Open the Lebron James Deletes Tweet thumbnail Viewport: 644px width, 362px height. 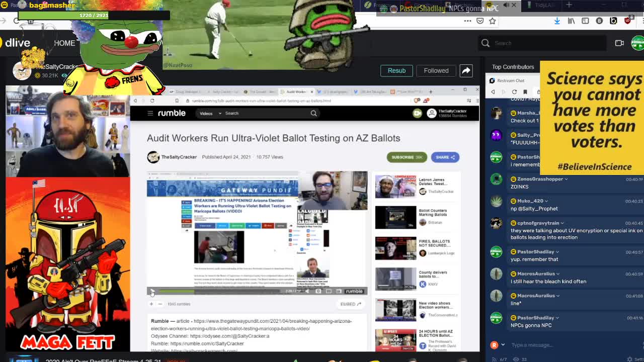[395, 187]
